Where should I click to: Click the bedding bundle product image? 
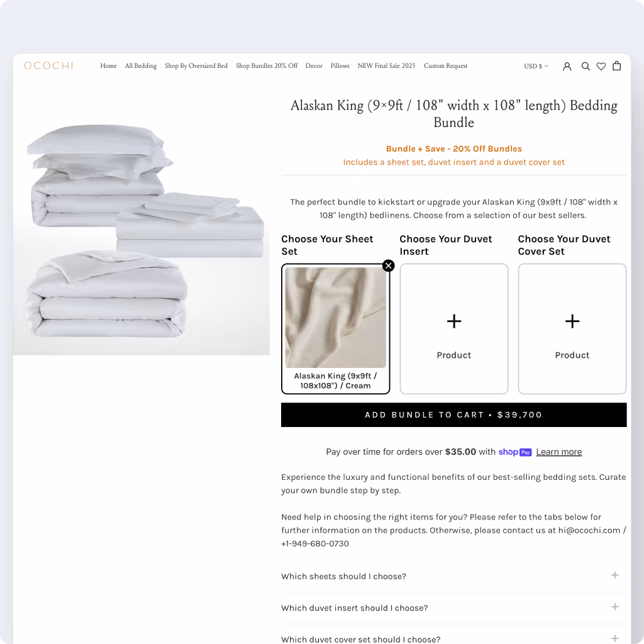142,230
